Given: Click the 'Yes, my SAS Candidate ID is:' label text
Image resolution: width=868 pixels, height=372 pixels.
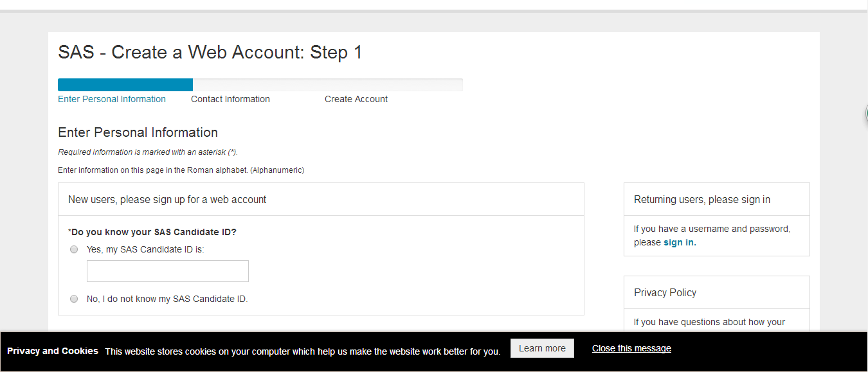Looking at the screenshot, I should pyautogui.click(x=145, y=249).
